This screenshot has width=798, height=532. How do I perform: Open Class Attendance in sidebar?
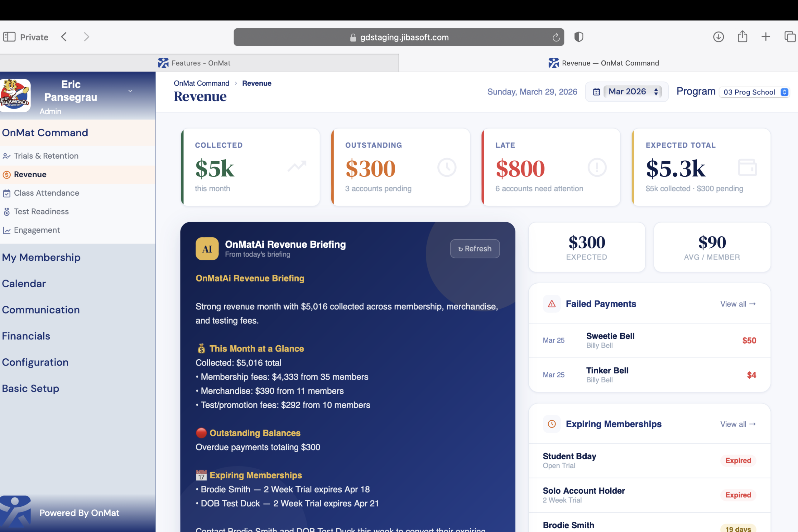coord(46,193)
